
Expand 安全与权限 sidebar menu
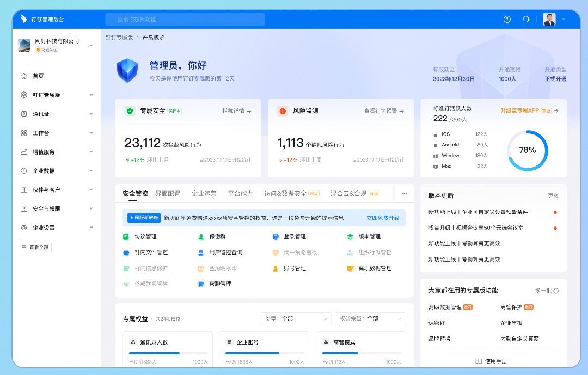(56, 209)
